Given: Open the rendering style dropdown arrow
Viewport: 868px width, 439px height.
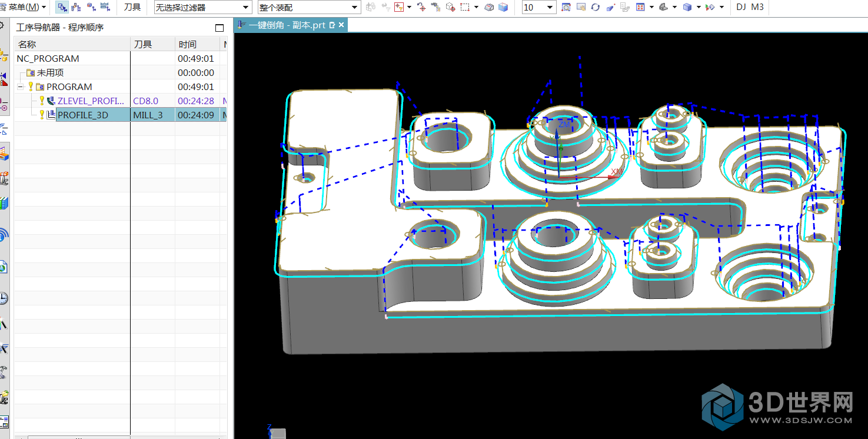Looking at the screenshot, I should [674, 7].
